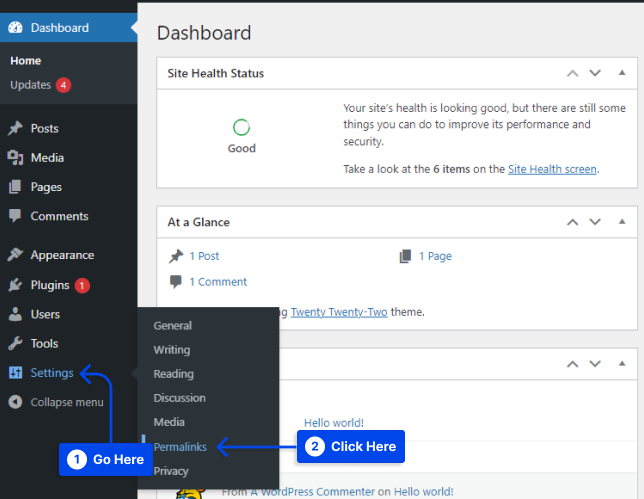Screen dimensions: 644x499
Task: Open the Twenty Twenty-Two theme link
Action: tap(339, 312)
